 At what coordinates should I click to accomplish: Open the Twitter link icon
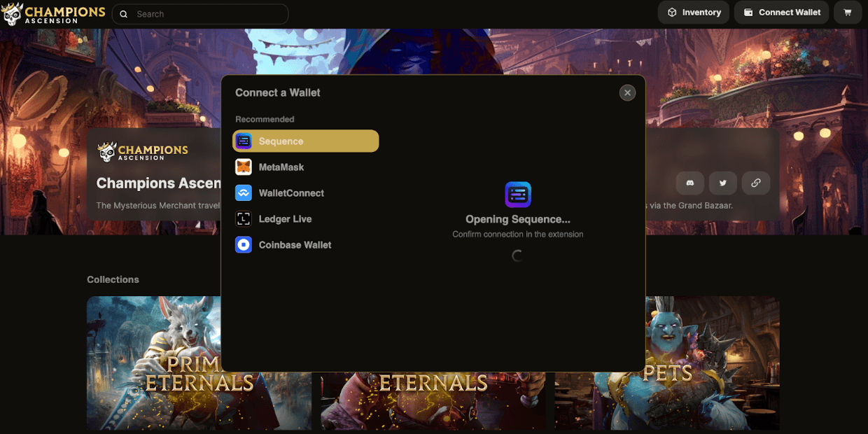pos(723,183)
